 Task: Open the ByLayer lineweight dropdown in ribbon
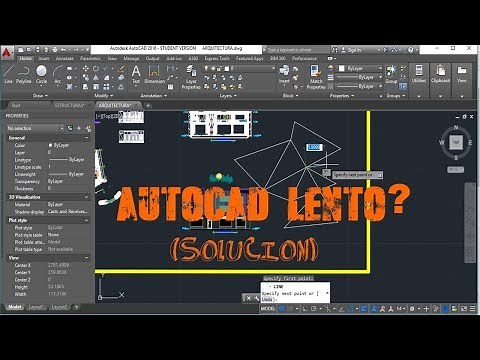tap(359, 77)
